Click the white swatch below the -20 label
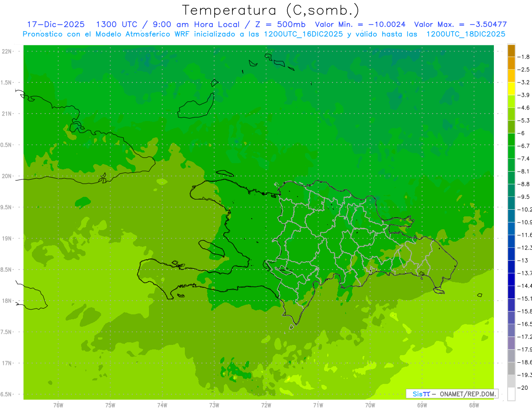This screenshot has height=411, width=532. [x=511, y=394]
